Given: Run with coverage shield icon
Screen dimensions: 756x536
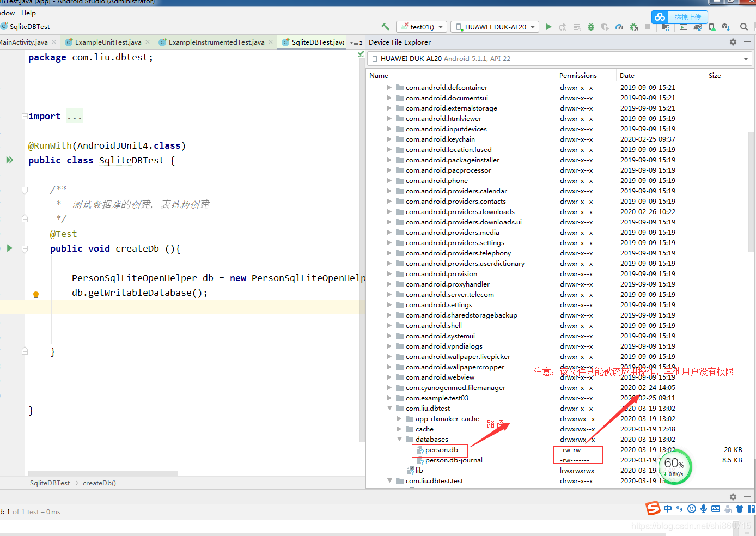Looking at the screenshot, I should pyautogui.click(x=605, y=27).
